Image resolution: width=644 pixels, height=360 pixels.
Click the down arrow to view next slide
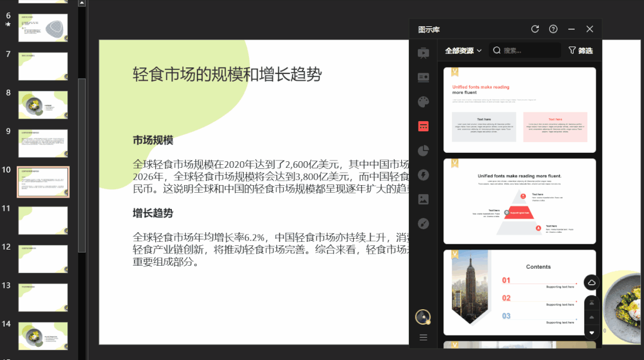[x=590, y=333]
